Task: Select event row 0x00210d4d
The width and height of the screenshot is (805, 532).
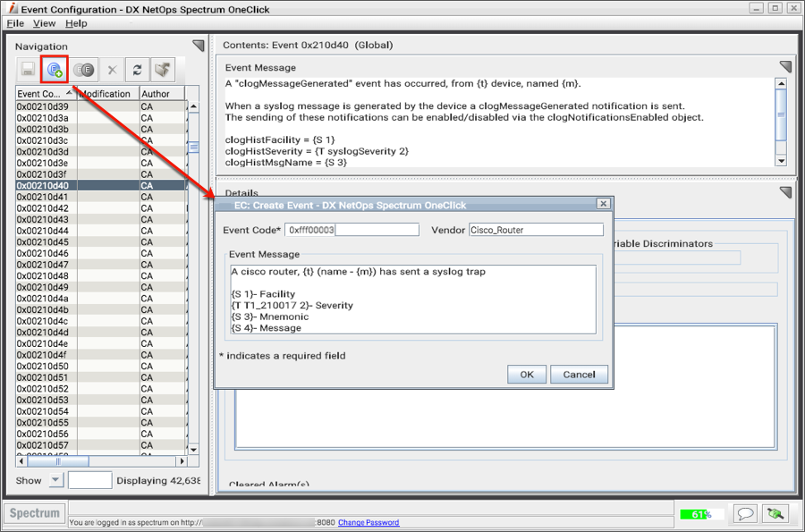Action: tap(100, 332)
